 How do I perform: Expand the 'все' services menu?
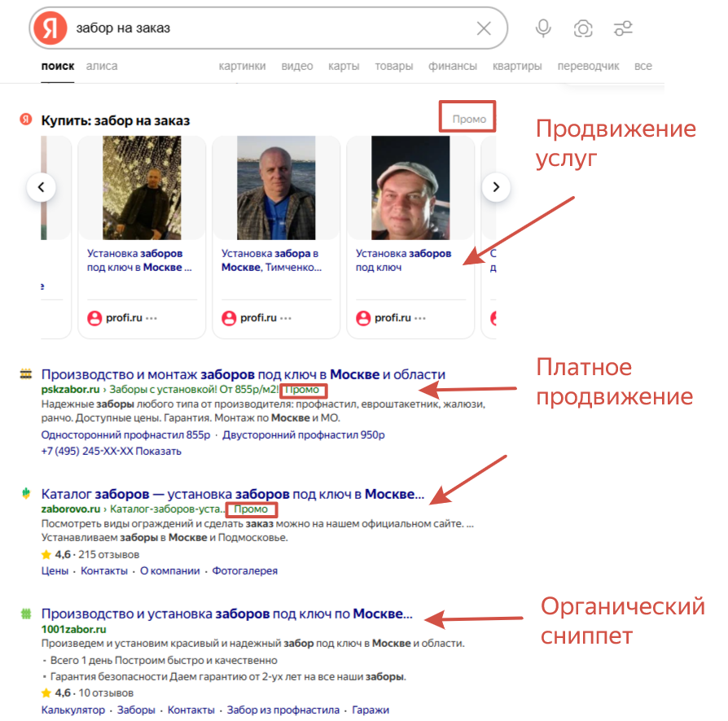[643, 66]
